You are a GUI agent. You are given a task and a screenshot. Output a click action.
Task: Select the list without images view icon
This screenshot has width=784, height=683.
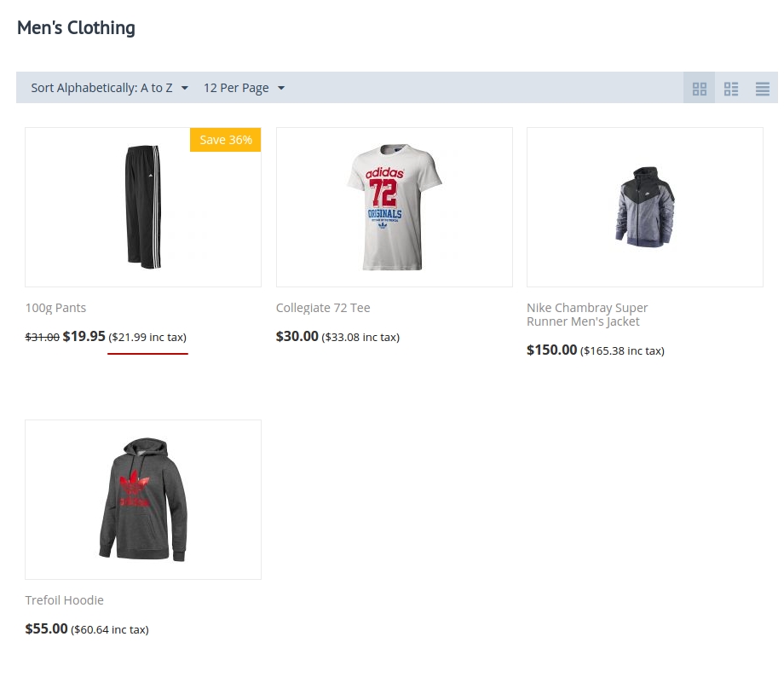(762, 89)
